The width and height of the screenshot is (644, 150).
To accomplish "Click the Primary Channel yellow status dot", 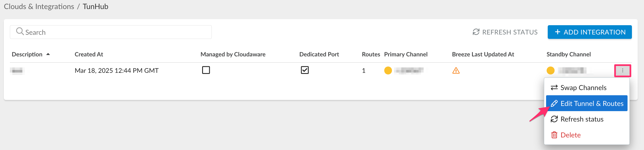I will [x=388, y=71].
